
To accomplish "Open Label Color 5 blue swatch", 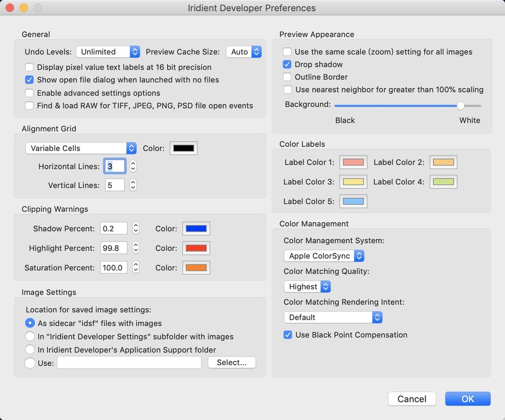I will pos(353,202).
